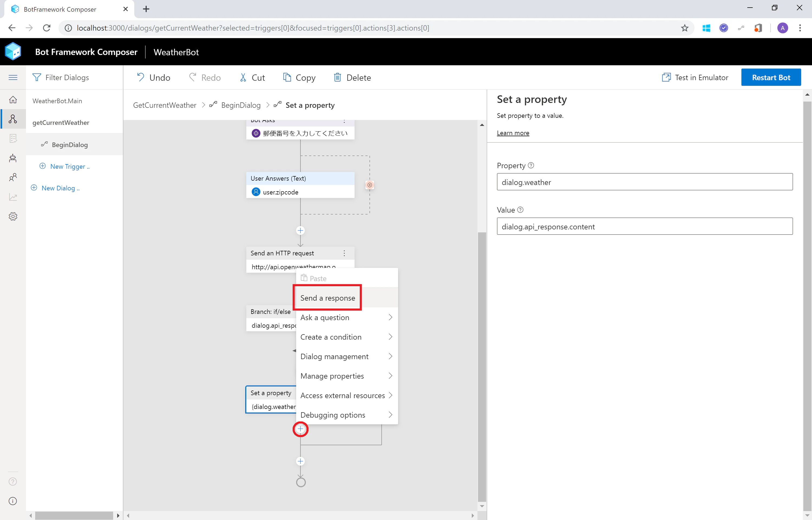Expand the Create a condition submenu
Screen dimensions: 812x520
(347, 337)
